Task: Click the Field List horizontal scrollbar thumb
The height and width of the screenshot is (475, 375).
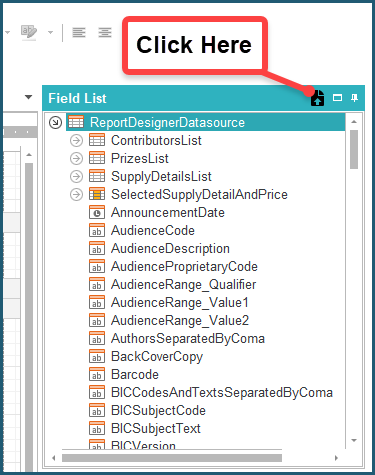Action: coord(172,458)
